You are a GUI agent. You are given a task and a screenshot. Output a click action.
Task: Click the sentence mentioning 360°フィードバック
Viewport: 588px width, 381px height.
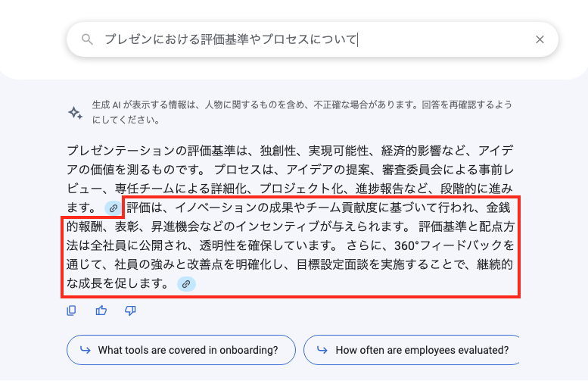coord(290,264)
